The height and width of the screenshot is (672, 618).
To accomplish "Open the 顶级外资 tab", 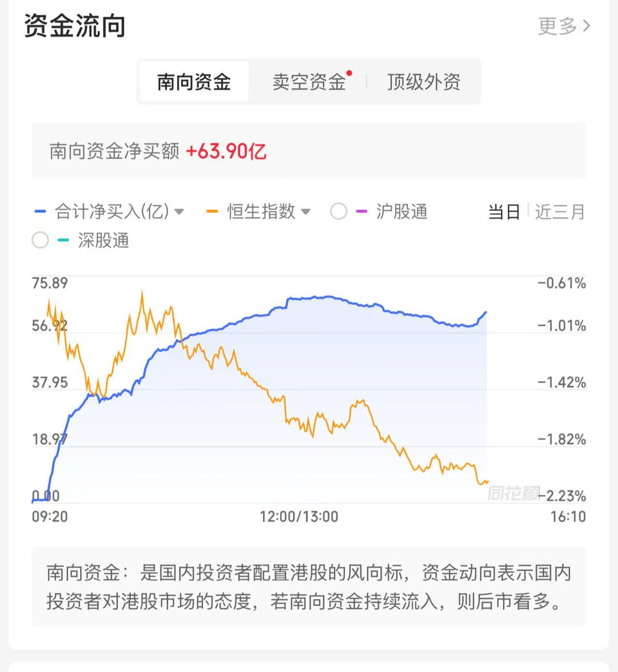I will click(423, 82).
